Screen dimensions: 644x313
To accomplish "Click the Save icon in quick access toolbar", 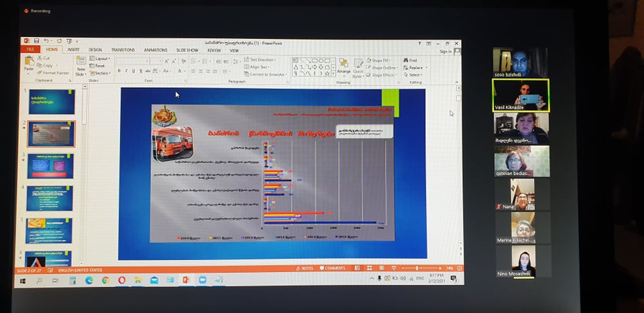I will [x=36, y=41].
